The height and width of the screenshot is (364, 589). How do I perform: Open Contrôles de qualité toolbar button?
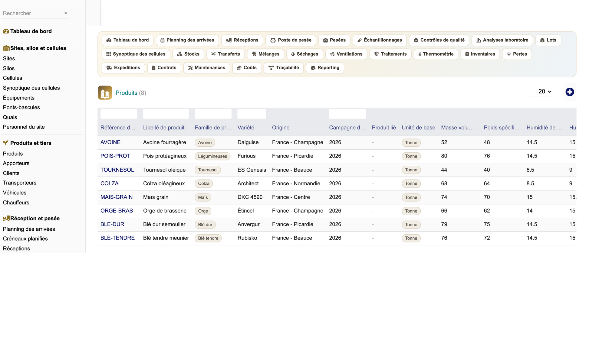point(439,40)
